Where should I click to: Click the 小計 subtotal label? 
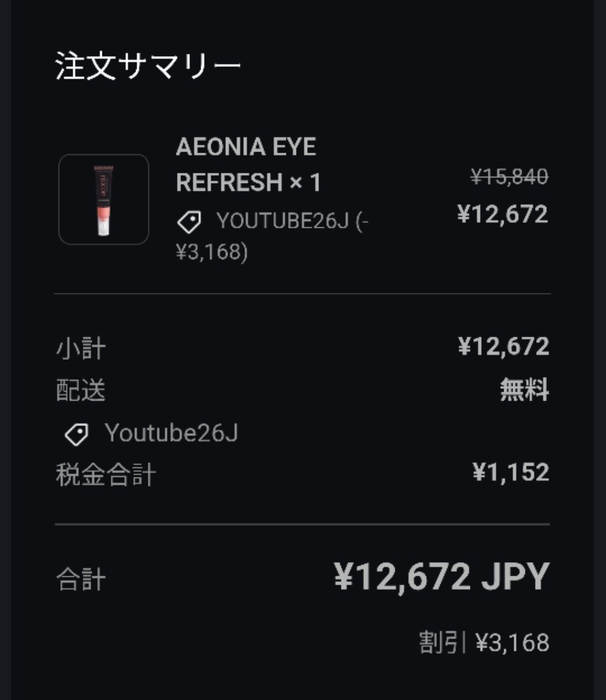coord(81,348)
